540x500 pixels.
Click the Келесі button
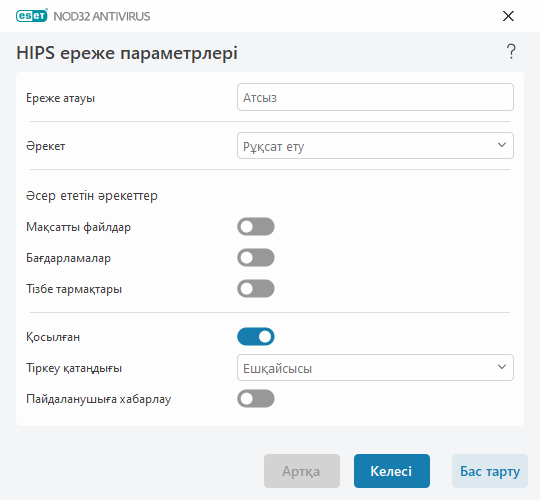[x=392, y=471]
